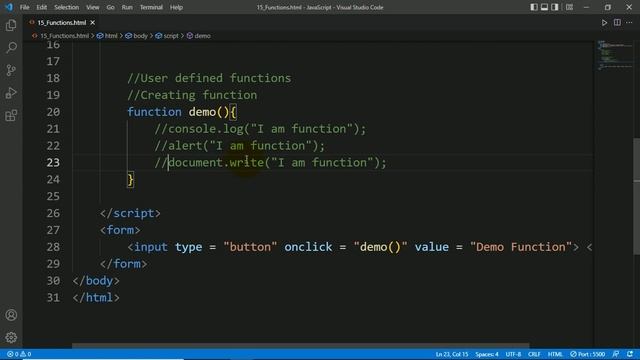Screen dimensions: 640x360
Task: Click the VS Code logo icon
Action: (x=9, y=7)
